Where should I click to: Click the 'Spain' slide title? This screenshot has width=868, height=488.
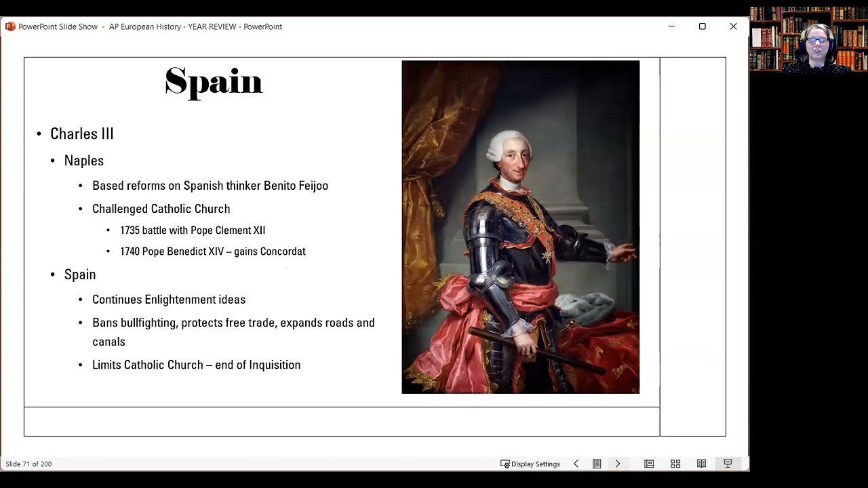[214, 82]
